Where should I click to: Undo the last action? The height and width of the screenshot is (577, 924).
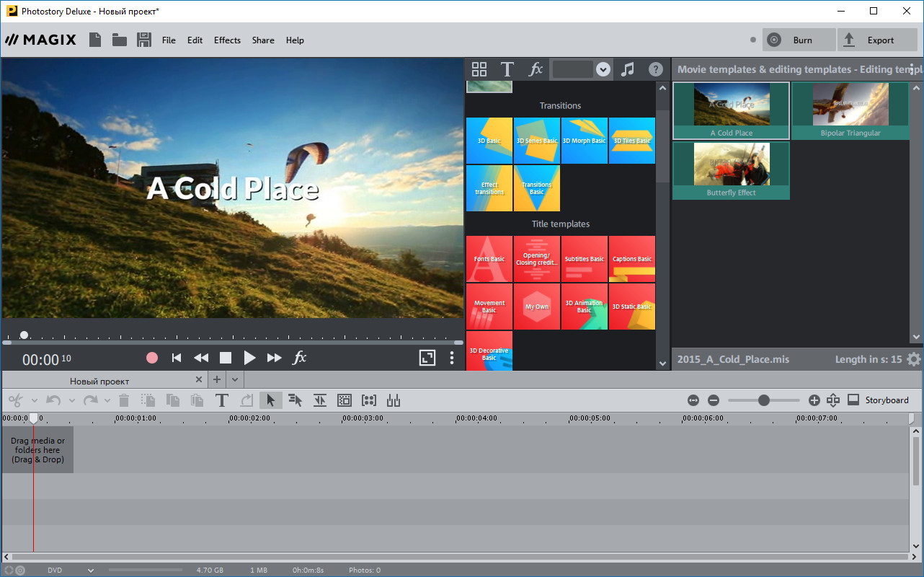[53, 400]
